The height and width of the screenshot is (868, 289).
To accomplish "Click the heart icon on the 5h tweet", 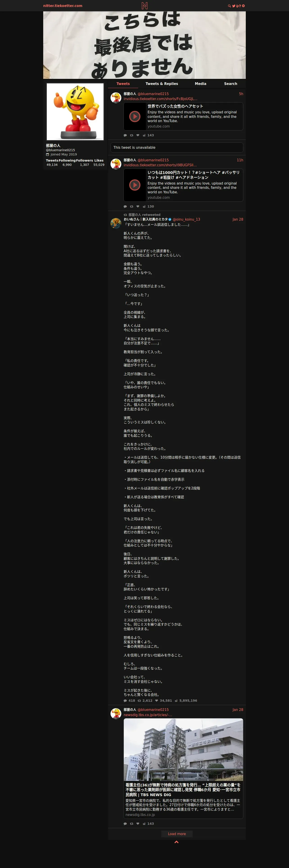I will point(138,135).
